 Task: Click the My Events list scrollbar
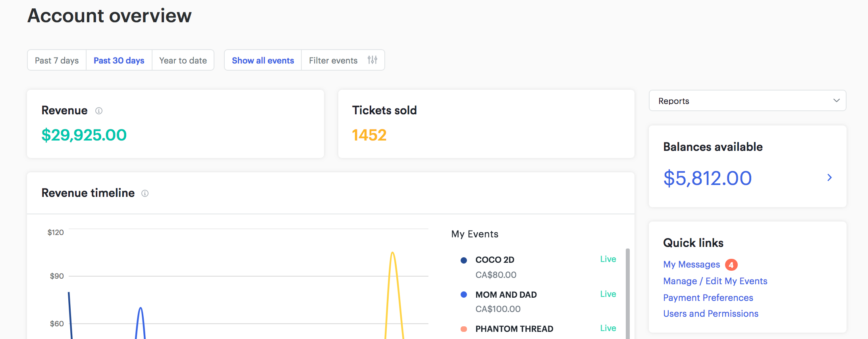point(628,294)
